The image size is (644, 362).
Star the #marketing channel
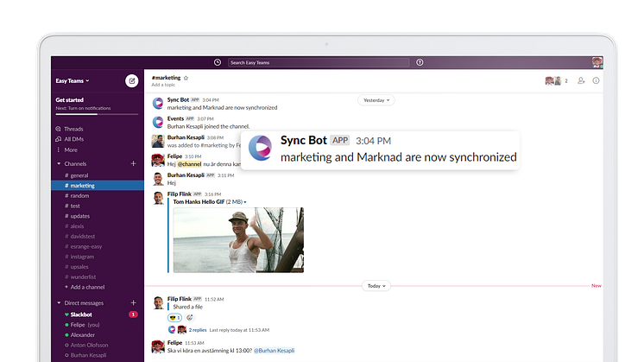pyautogui.click(x=186, y=78)
